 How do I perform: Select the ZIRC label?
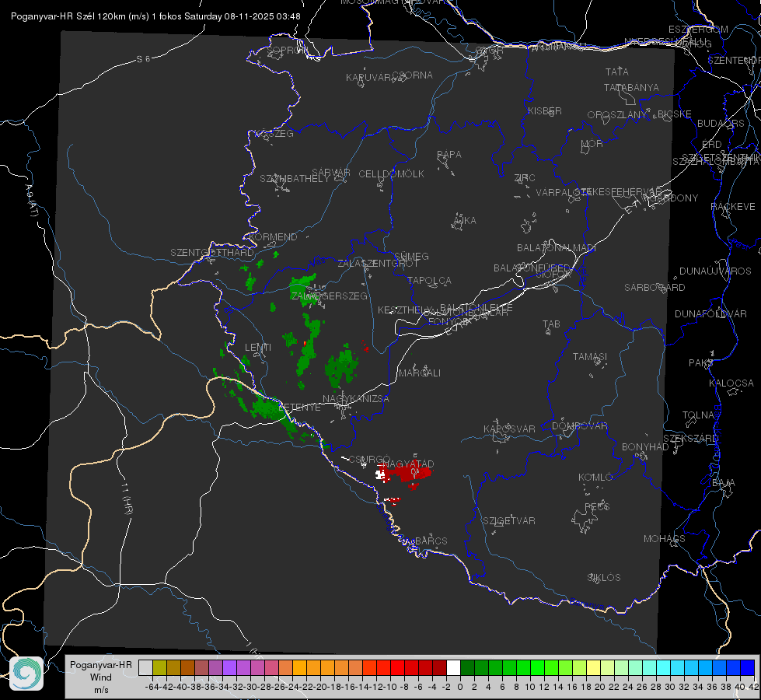pyautogui.click(x=525, y=177)
